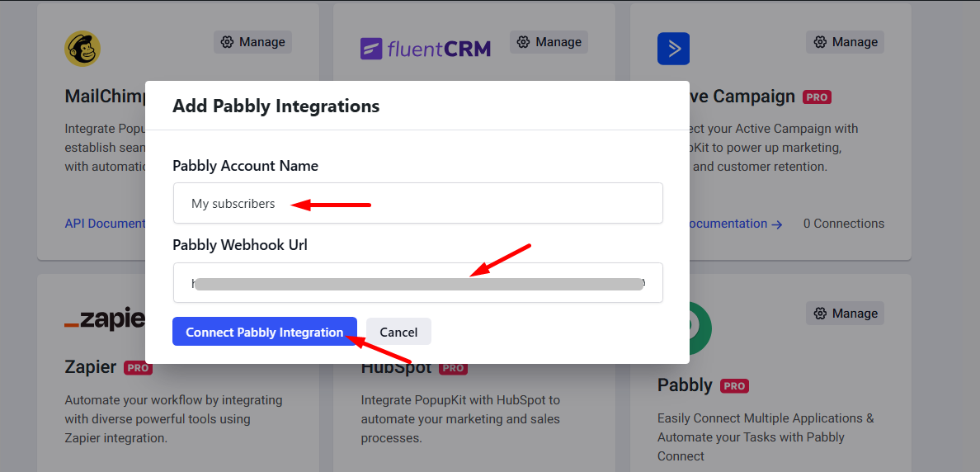The width and height of the screenshot is (980, 472).
Task: Click PRO badge next to Active Campaign
Action: point(817,97)
